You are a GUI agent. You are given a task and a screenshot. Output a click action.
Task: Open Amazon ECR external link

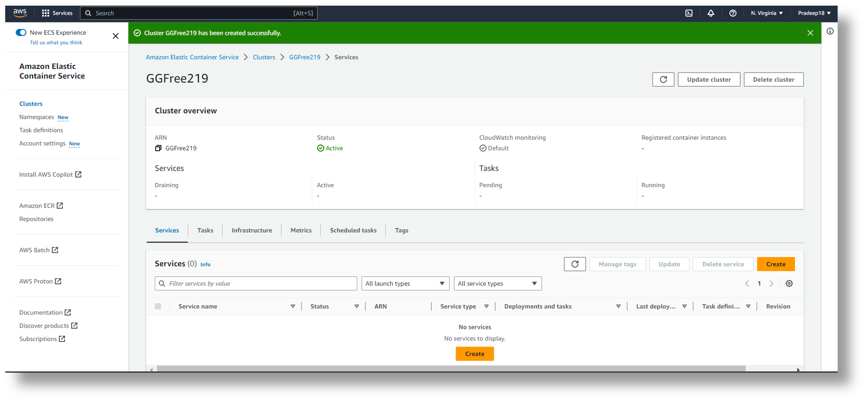coord(41,205)
